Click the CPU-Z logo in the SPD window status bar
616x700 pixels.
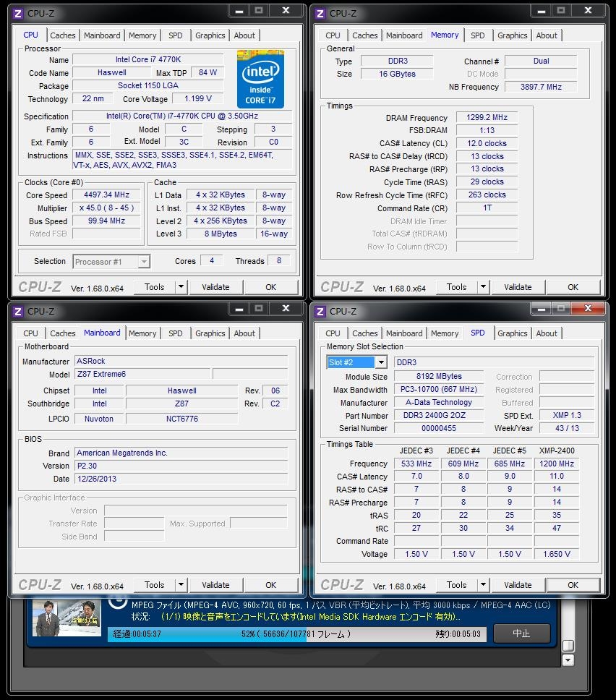click(x=340, y=586)
